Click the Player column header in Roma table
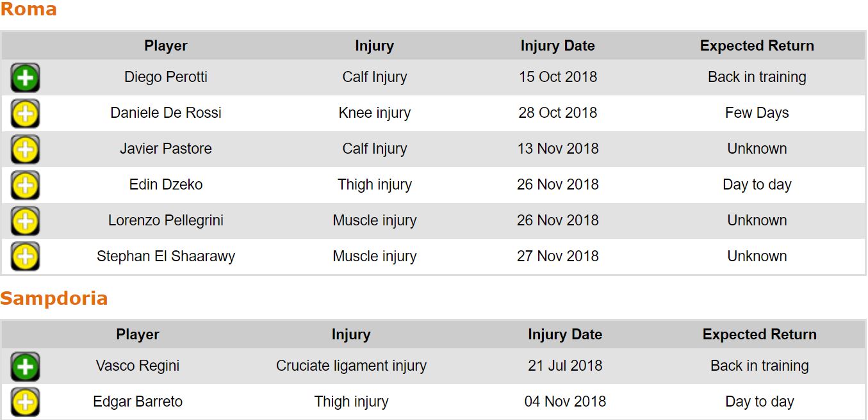This screenshot has height=420, width=868. pyautogui.click(x=166, y=46)
